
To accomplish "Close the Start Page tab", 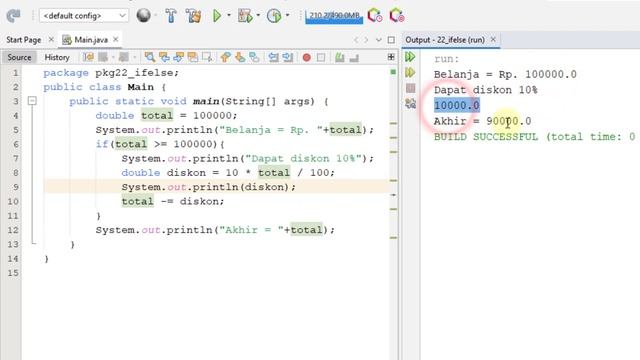I will 51,40.
